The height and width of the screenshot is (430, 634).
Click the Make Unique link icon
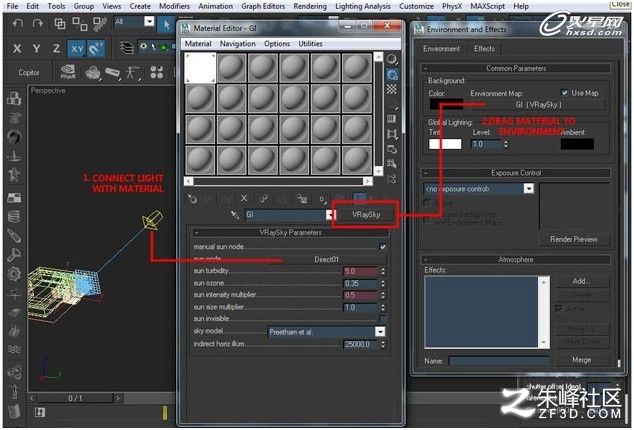(x=263, y=199)
